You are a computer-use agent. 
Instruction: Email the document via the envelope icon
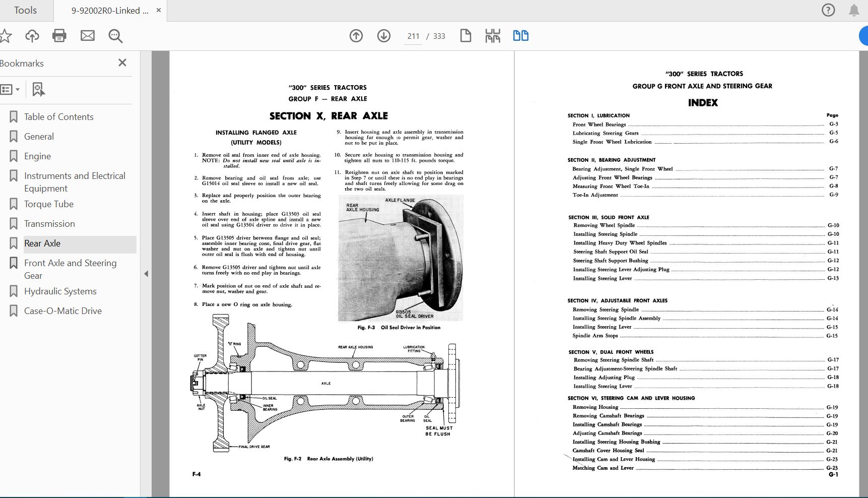point(87,36)
